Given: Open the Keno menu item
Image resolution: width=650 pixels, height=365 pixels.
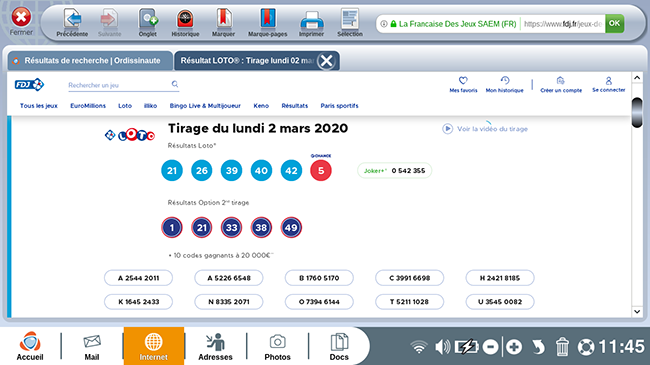Looking at the screenshot, I should [x=261, y=106].
